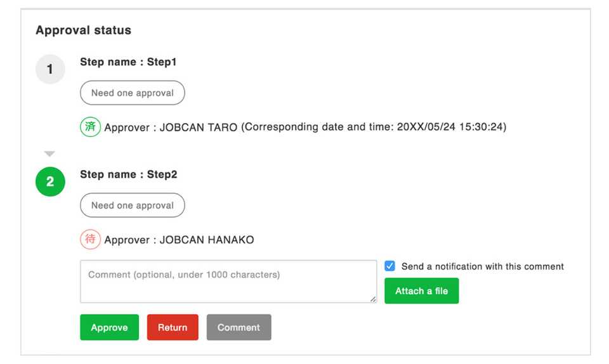Click the Attach a file button
The image size is (609, 364).
click(x=421, y=291)
